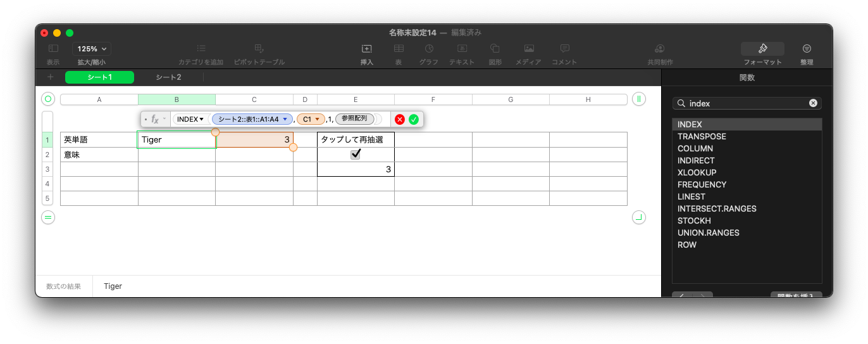
Task: Click the 意味 cell
Action: 99,155
